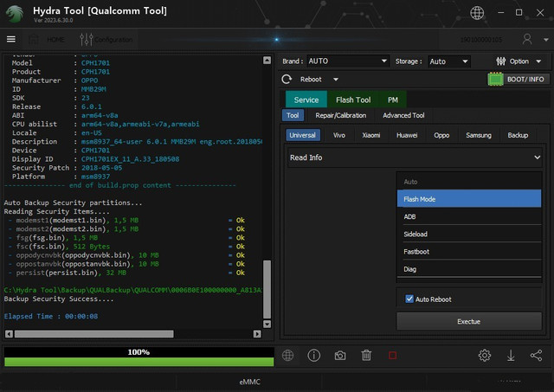Click the "msm8937" platform value
The width and height of the screenshot is (554, 392).
click(95, 177)
